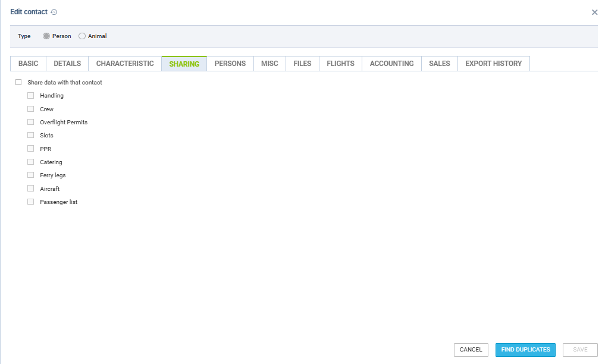Enable Share data with that contact

(x=18, y=82)
